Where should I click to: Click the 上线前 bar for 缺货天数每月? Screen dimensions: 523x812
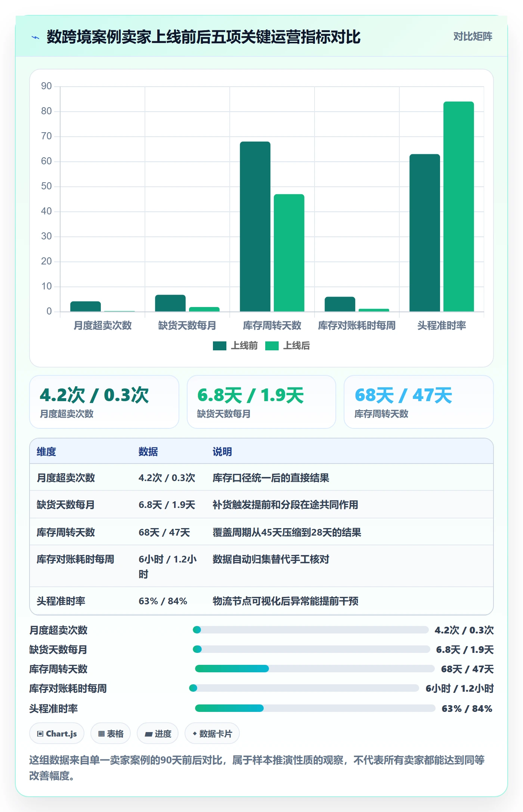click(170, 303)
